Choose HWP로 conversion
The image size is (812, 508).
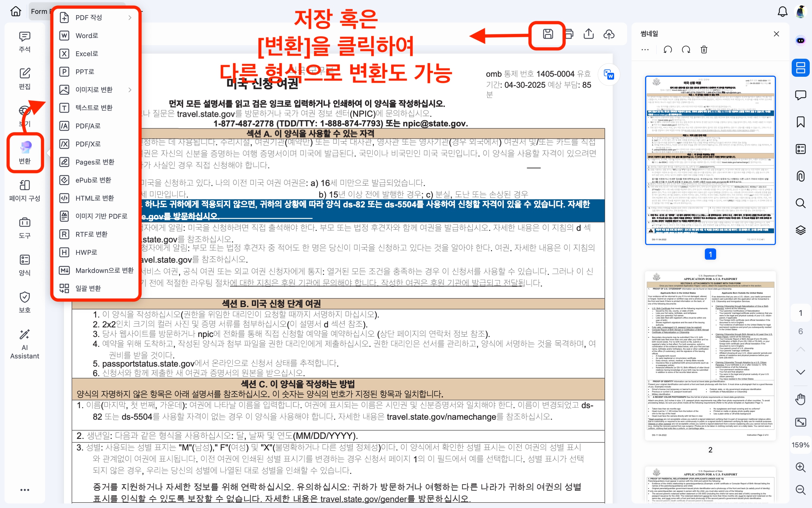click(x=96, y=252)
